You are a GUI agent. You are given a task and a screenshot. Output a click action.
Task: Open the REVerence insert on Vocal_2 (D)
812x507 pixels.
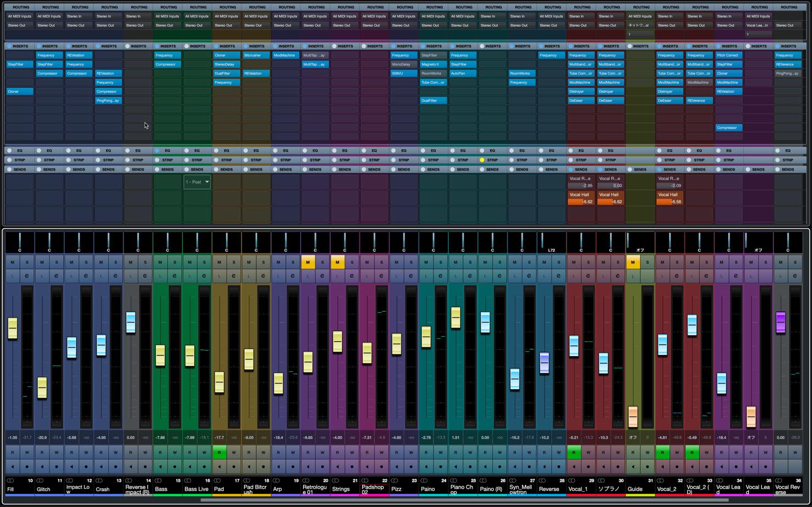click(x=700, y=100)
